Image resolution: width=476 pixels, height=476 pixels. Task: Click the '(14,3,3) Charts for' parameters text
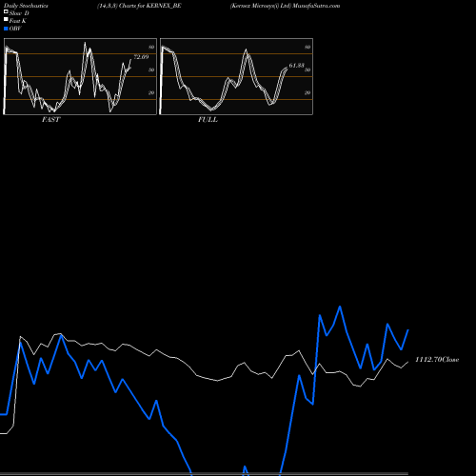(x=121, y=6)
